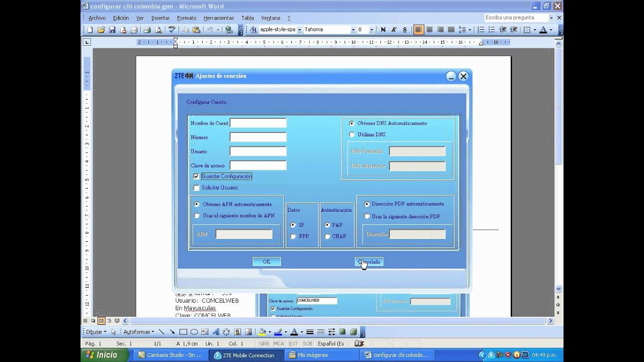The width and height of the screenshot is (644, 362).
Task: Click the Nombre de Cuent input field
Action: point(258,123)
